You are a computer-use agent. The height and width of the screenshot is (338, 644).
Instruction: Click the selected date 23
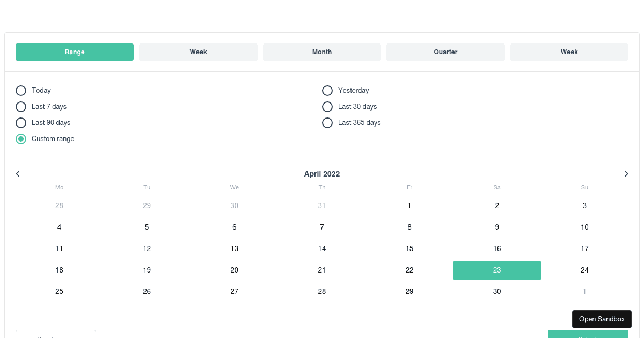[497, 270]
